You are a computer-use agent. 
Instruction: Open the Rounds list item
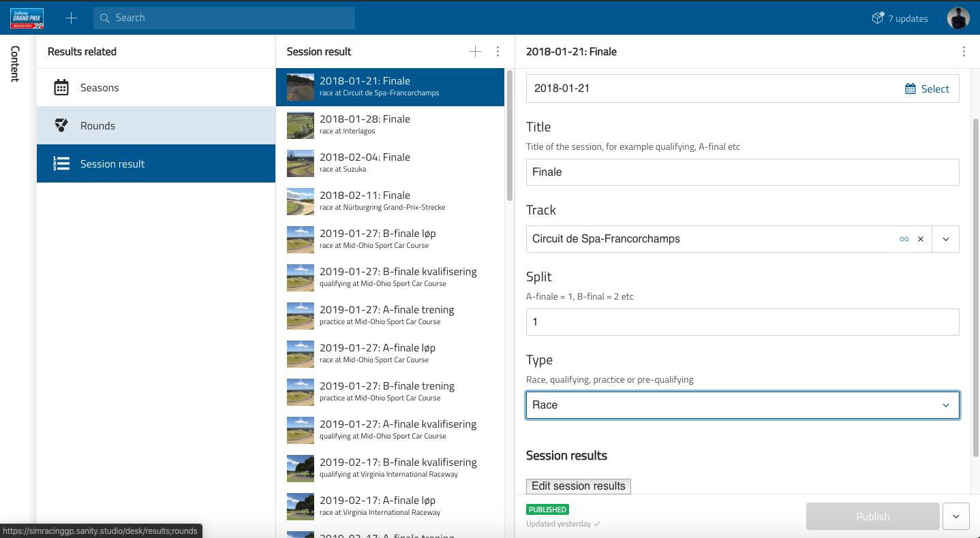click(x=156, y=125)
